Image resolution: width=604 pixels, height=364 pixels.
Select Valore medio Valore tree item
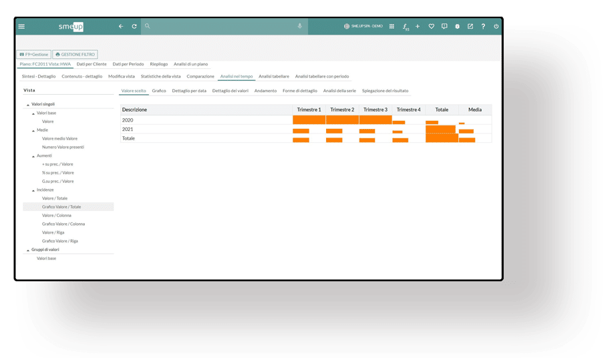tap(59, 139)
